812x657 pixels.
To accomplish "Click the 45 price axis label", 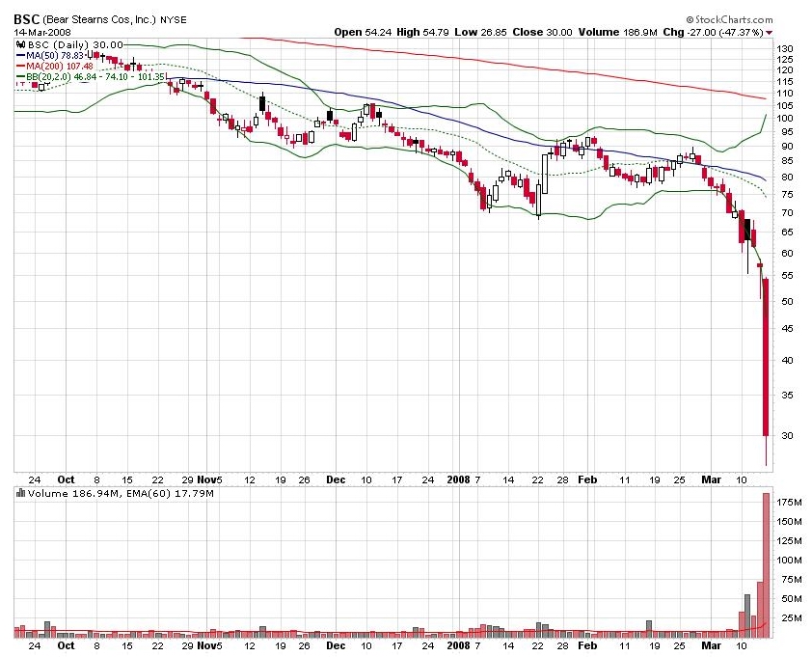I will coord(787,329).
